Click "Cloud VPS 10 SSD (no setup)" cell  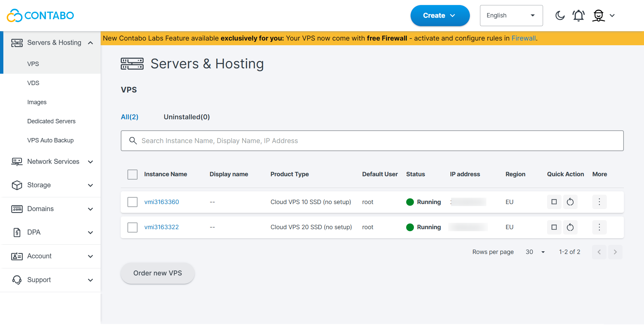pyautogui.click(x=311, y=202)
